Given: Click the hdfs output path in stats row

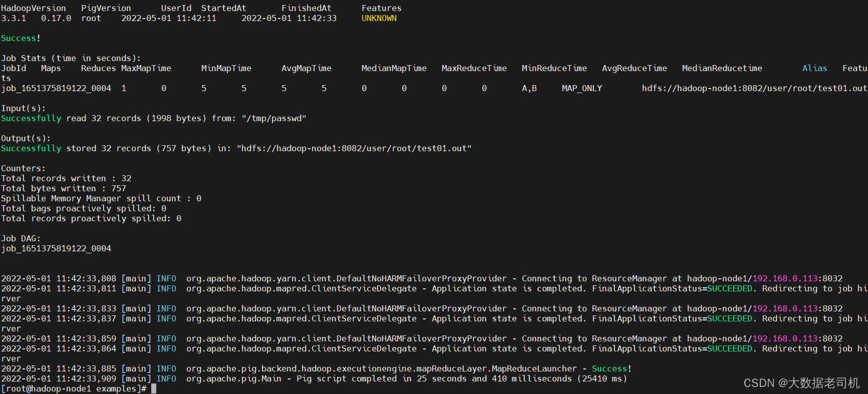Looking at the screenshot, I should click(x=754, y=88).
